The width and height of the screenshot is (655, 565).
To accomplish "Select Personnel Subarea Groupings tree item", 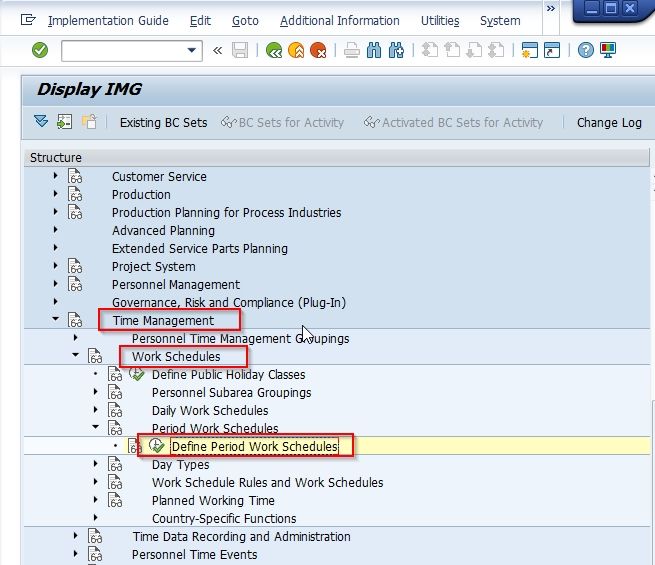I will point(231,393).
